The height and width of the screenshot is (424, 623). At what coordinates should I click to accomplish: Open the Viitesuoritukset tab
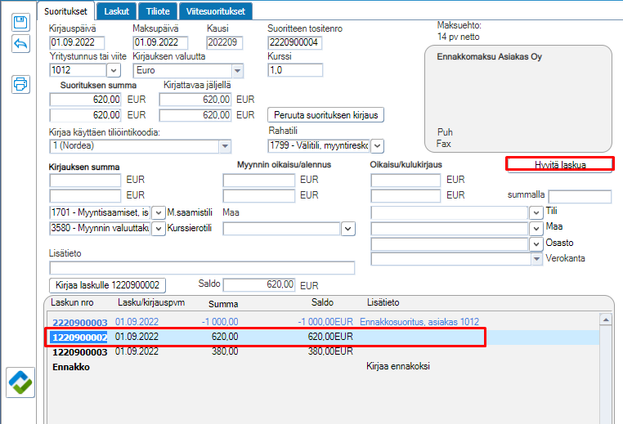pos(215,11)
